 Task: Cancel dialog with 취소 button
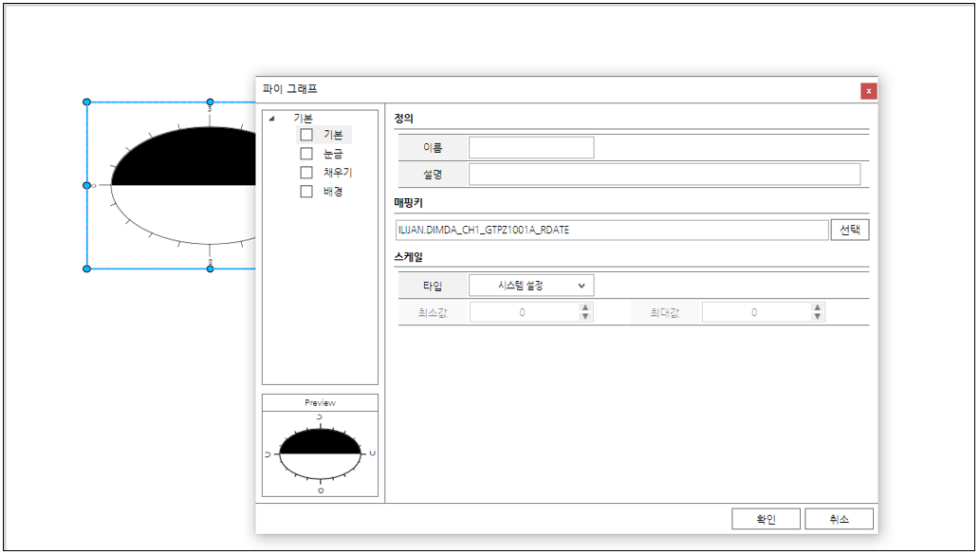pyautogui.click(x=839, y=519)
